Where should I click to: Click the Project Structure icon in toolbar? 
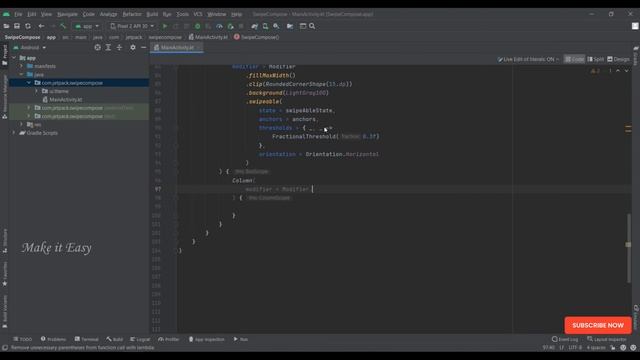point(290,26)
